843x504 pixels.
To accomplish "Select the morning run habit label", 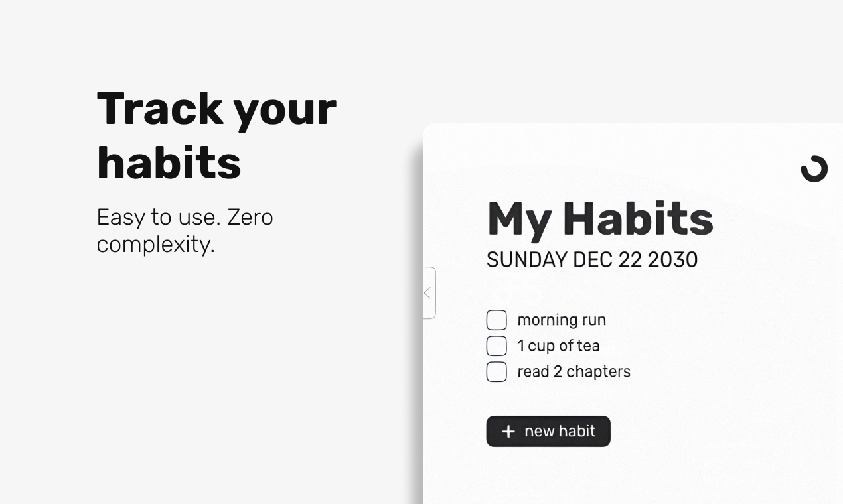I will tap(562, 320).
